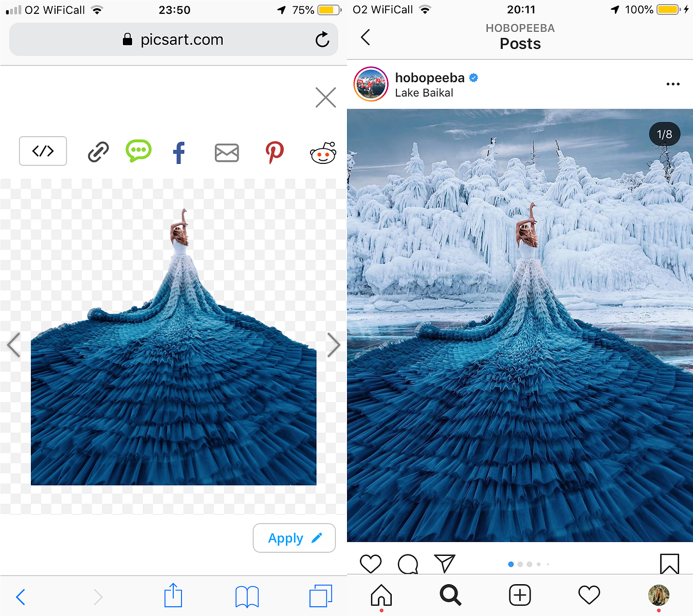Open Instagram profile tab

point(659,595)
